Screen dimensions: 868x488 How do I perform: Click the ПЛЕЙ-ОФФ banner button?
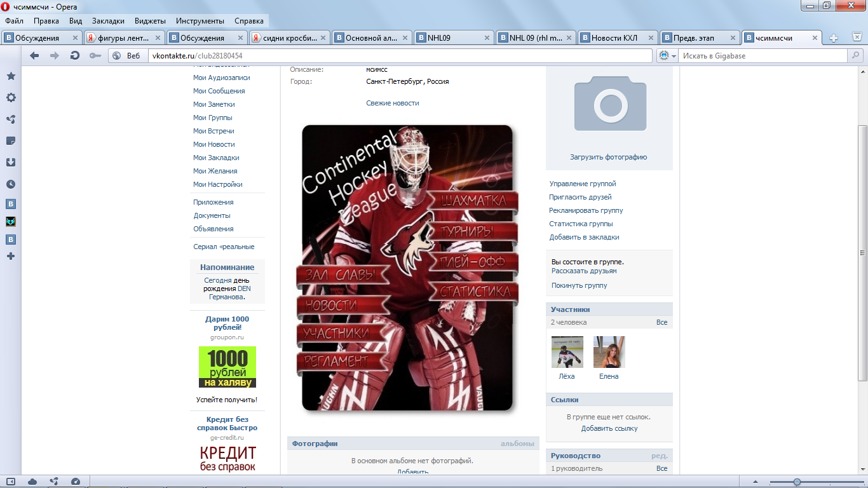point(473,262)
